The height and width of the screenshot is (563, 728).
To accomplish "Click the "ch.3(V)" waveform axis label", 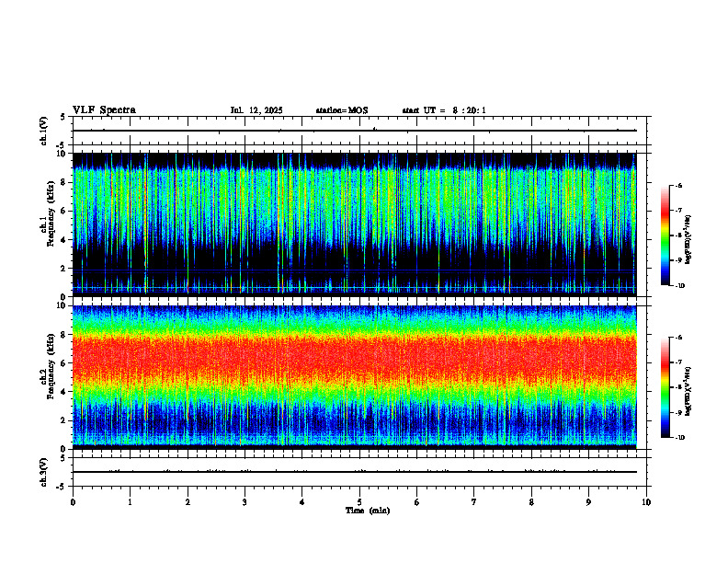I will (x=44, y=472).
